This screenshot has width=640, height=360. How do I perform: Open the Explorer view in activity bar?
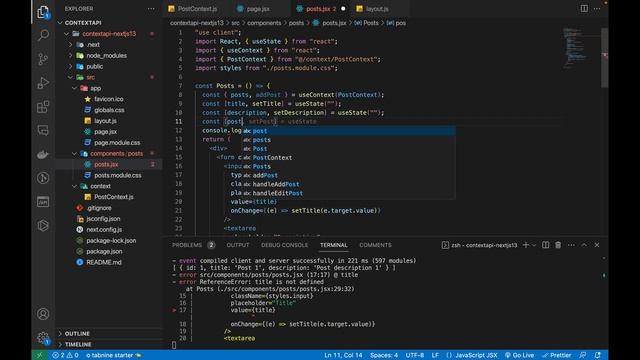(43, 12)
